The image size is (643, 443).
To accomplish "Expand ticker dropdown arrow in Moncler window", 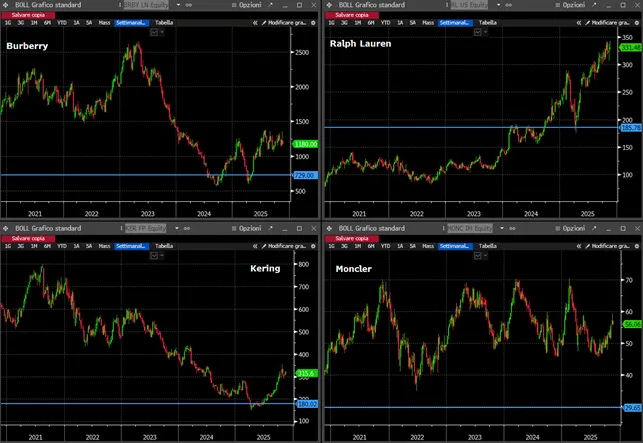I will (502, 228).
